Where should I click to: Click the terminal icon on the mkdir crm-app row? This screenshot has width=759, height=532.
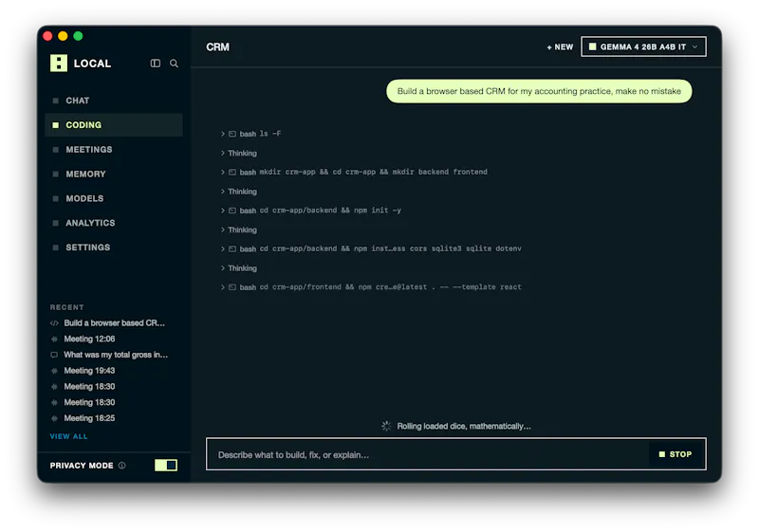(x=232, y=173)
